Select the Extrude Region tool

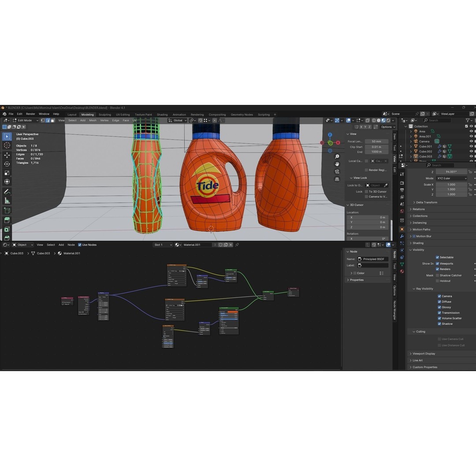coord(7,220)
